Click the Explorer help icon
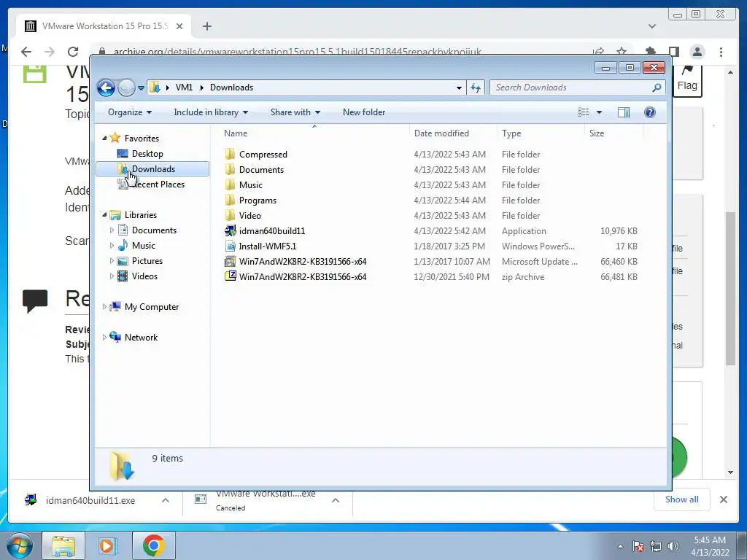The width and height of the screenshot is (747, 560). (x=650, y=112)
